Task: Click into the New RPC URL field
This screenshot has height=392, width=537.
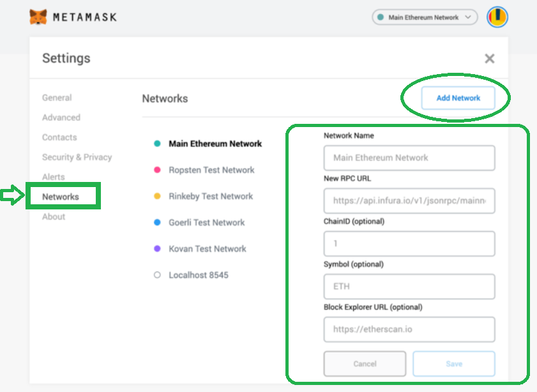Action: point(409,200)
